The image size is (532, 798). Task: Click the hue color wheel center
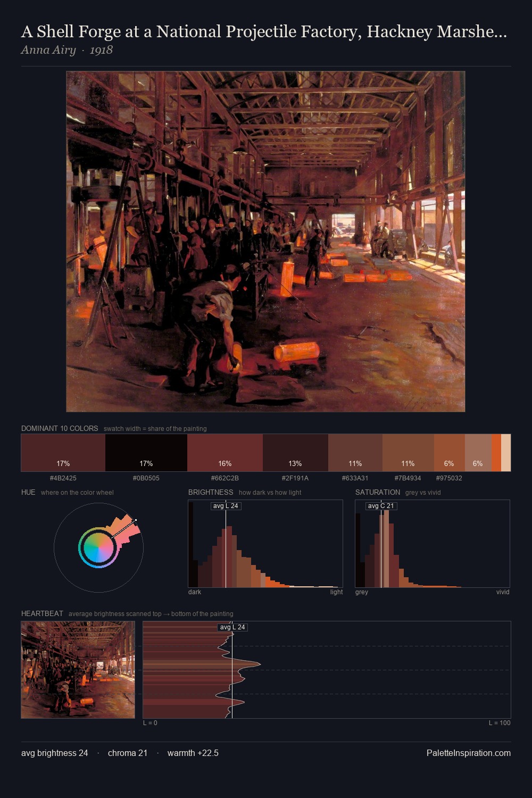[x=98, y=547]
